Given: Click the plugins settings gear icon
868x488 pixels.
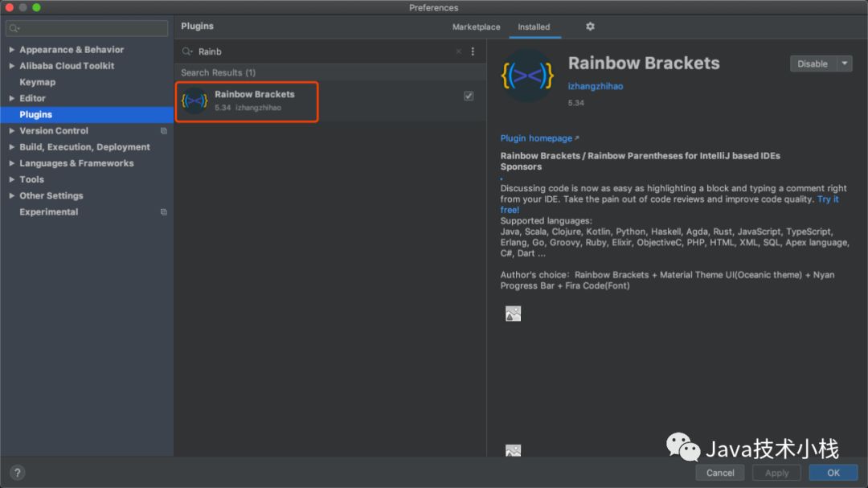Looking at the screenshot, I should coord(590,27).
